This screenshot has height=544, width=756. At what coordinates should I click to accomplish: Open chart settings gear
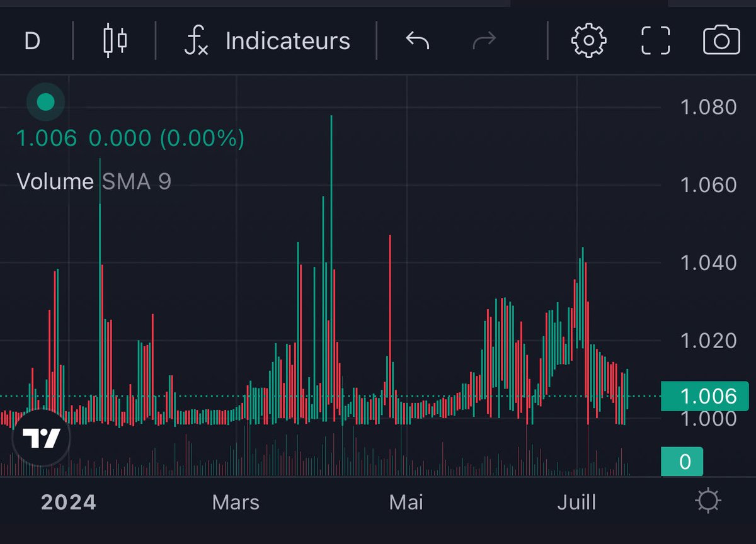(588, 41)
